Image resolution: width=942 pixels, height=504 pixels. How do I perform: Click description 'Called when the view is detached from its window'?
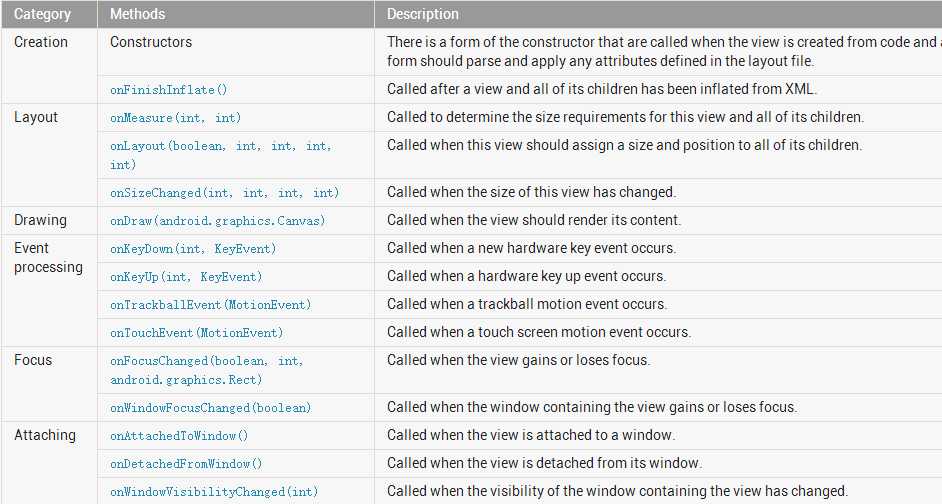pyautogui.click(x=544, y=463)
